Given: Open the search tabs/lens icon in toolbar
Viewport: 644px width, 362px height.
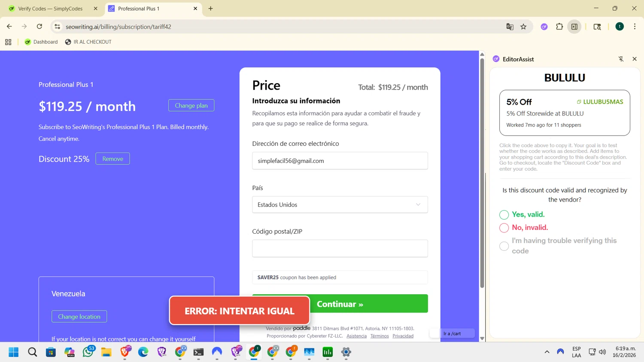Looking at the screenshot, I should click(x=597, y=27).
